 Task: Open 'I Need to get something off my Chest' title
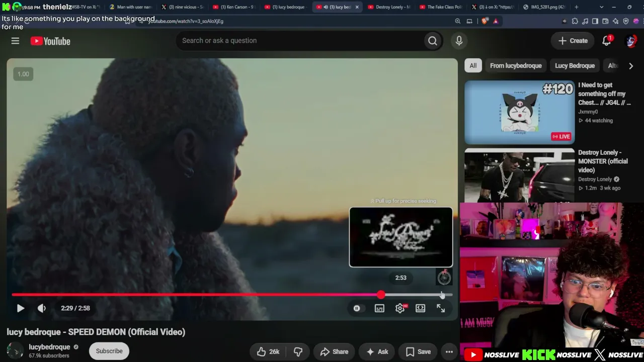pos(604,94)
